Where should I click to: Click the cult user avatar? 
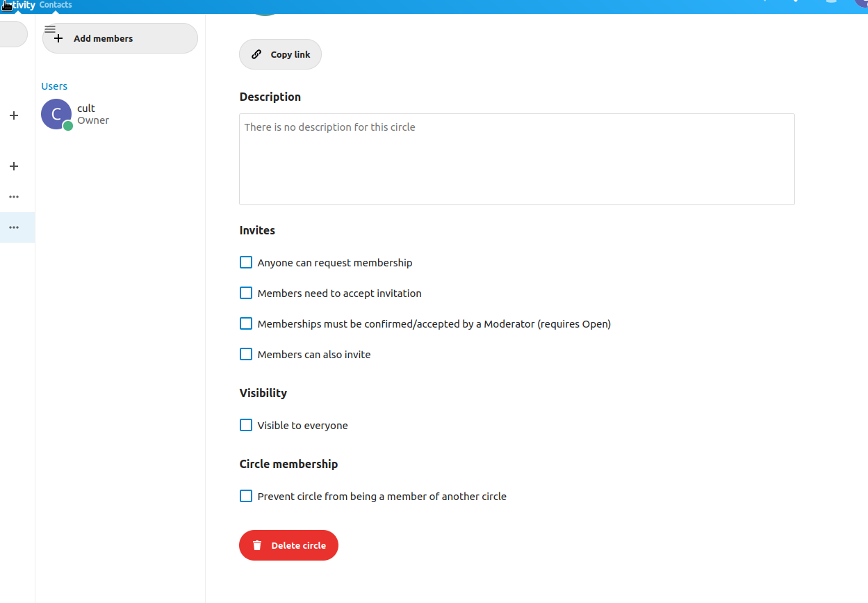(56, 114)
